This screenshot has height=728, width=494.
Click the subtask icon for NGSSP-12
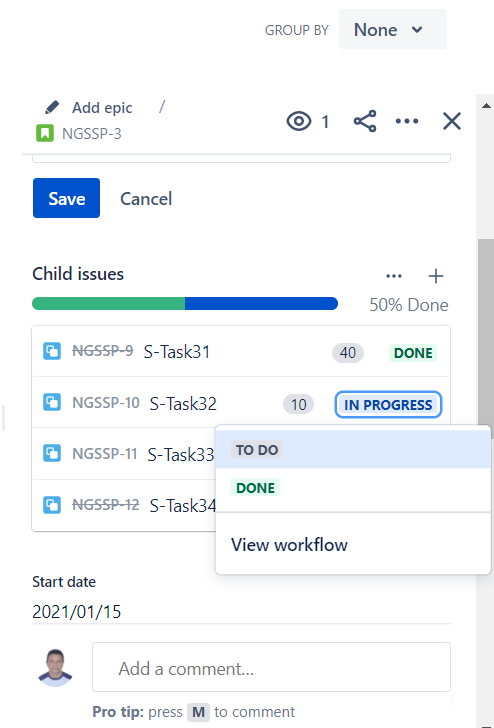[x=52, y=504]
